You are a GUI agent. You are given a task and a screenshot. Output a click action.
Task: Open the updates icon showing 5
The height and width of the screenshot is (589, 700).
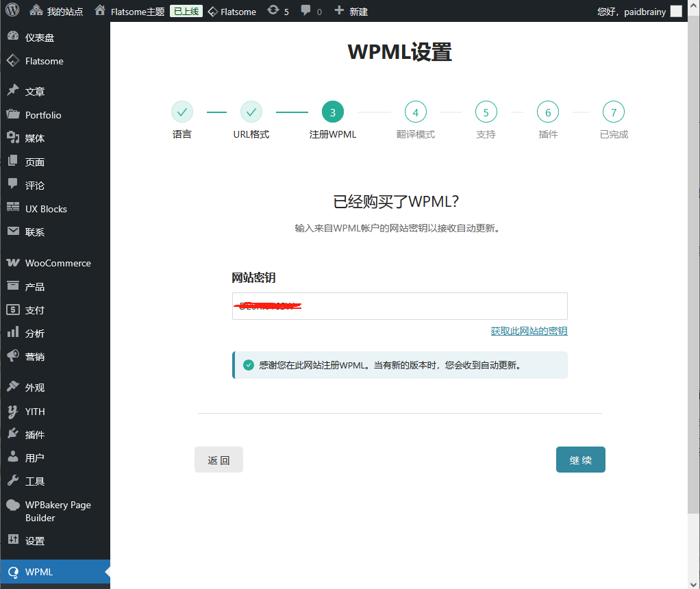[273, 10]
